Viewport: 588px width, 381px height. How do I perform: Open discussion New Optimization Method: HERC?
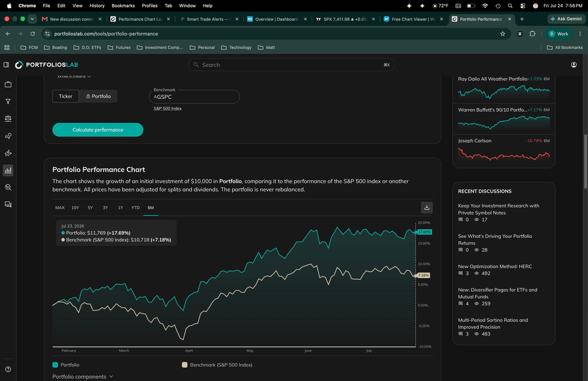[x=494, y=267]
